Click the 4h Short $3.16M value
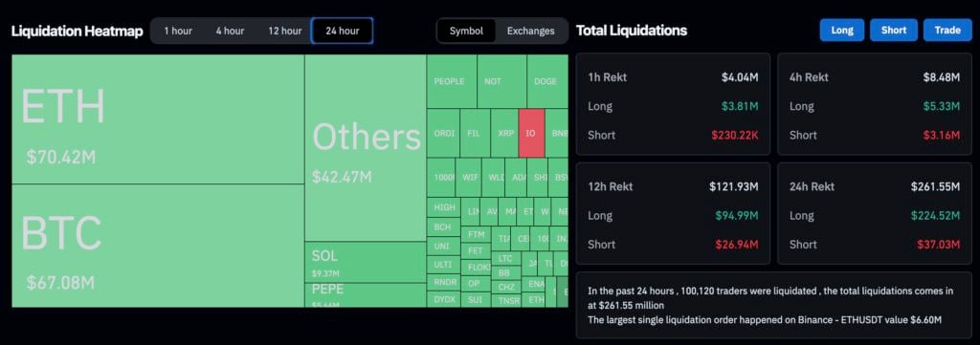Image resolution: width=980 pixels, height=345 pixels. [942, 135]
